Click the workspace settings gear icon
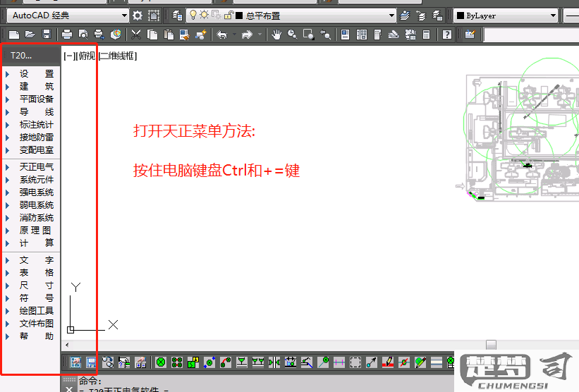The image size is (579, 392). pyautogui.click(x=138, y=16)
